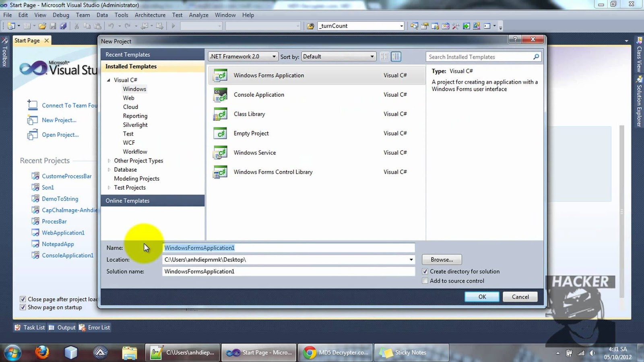Open the toolbar options overflow arrow
This screenshot has height=362, width=644.
501,27
